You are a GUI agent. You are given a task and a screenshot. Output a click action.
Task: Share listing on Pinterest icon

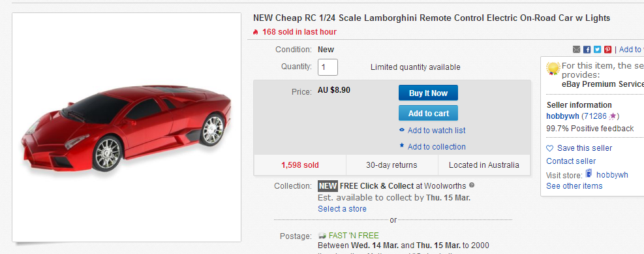pyautogui.click(x=607, y=50)
